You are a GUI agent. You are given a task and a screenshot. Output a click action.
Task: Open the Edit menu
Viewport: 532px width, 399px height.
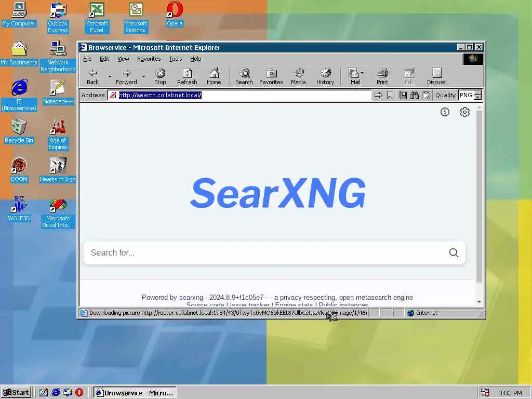(104, 59)
